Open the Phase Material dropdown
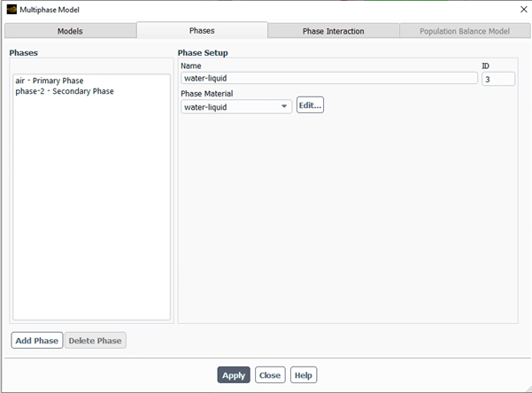This screenshot has width=532, height=393. pos(236,107)
